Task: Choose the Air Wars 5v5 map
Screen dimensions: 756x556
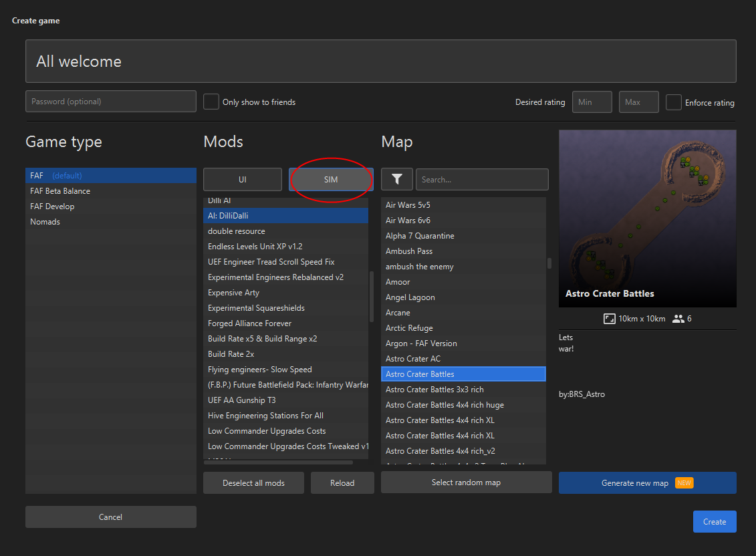Action: tap(463, 205)
